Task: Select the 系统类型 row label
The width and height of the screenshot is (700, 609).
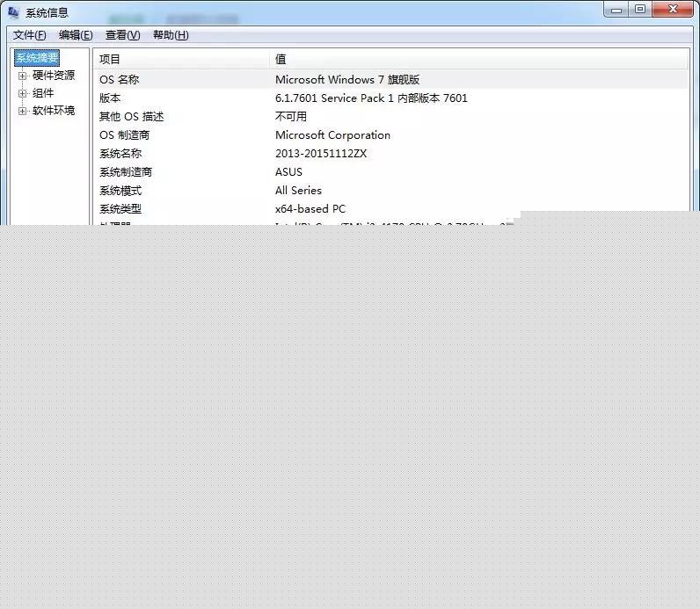Action: coord(120,209)
